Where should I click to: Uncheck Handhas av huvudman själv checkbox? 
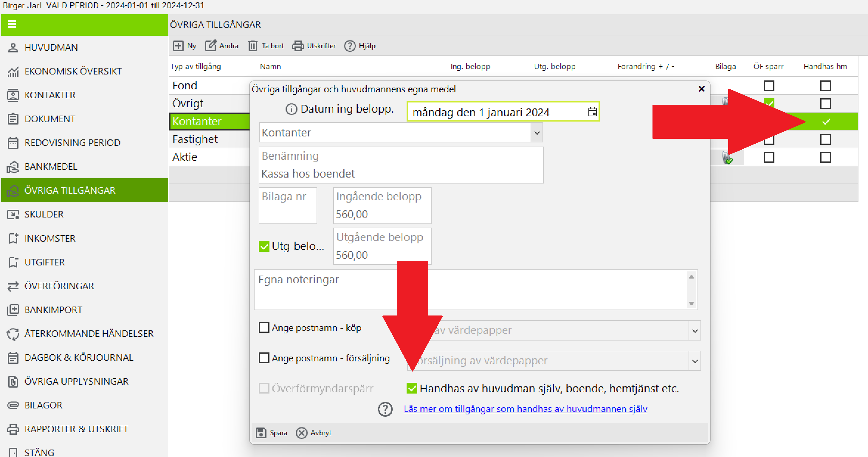pos(412,388)
